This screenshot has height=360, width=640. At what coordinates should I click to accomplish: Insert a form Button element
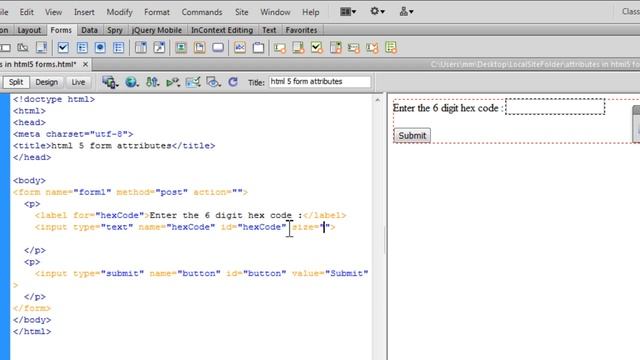(218, 47)
